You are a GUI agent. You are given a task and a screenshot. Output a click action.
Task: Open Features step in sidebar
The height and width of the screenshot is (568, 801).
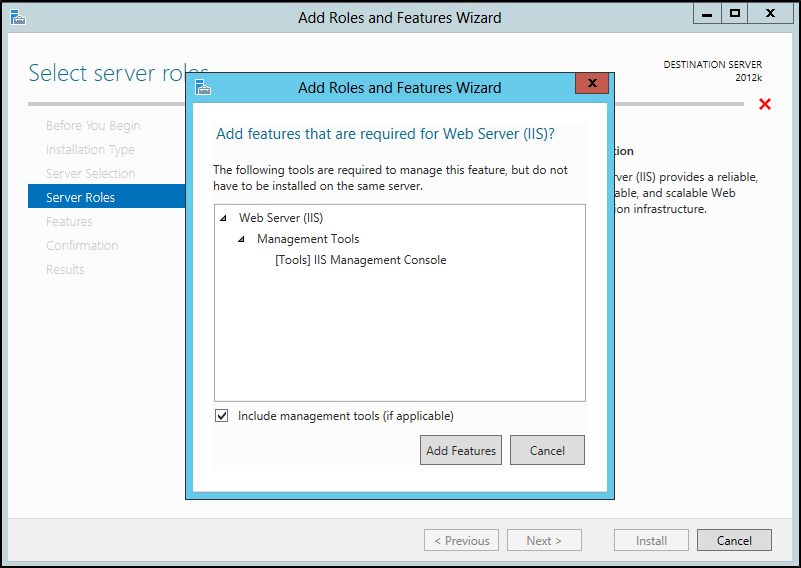pyautogui.click(x=69, y=222)
